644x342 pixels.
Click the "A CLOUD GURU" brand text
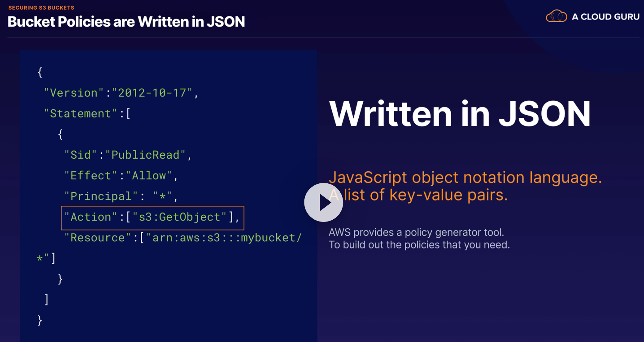(x=605, y=17)
